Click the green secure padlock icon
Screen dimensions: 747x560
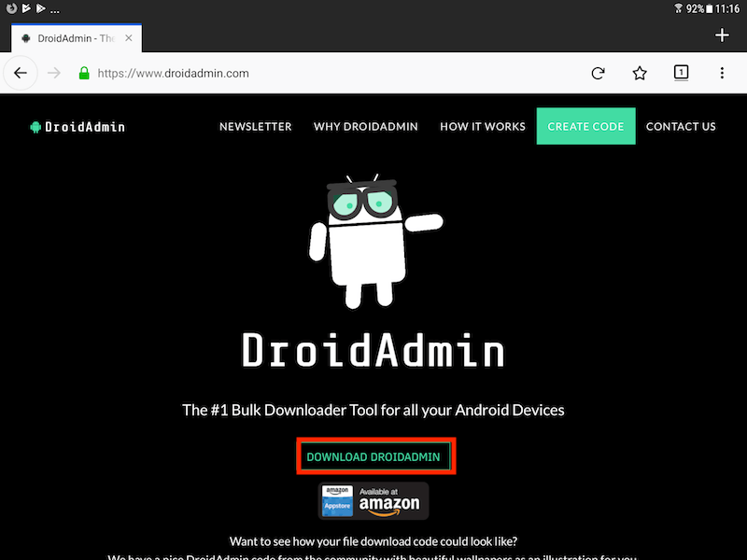[84, 73]
